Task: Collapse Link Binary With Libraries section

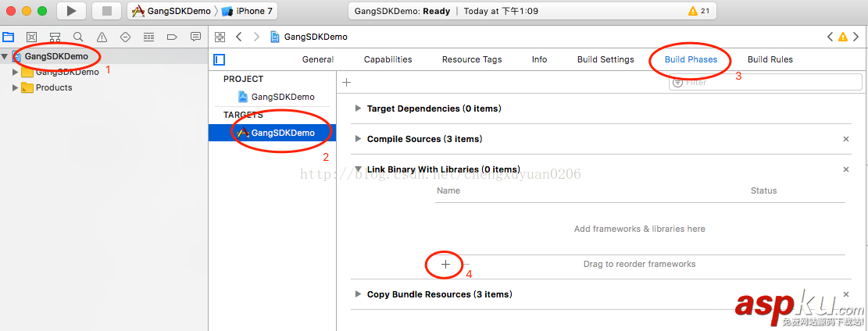Action: (359, 169)
